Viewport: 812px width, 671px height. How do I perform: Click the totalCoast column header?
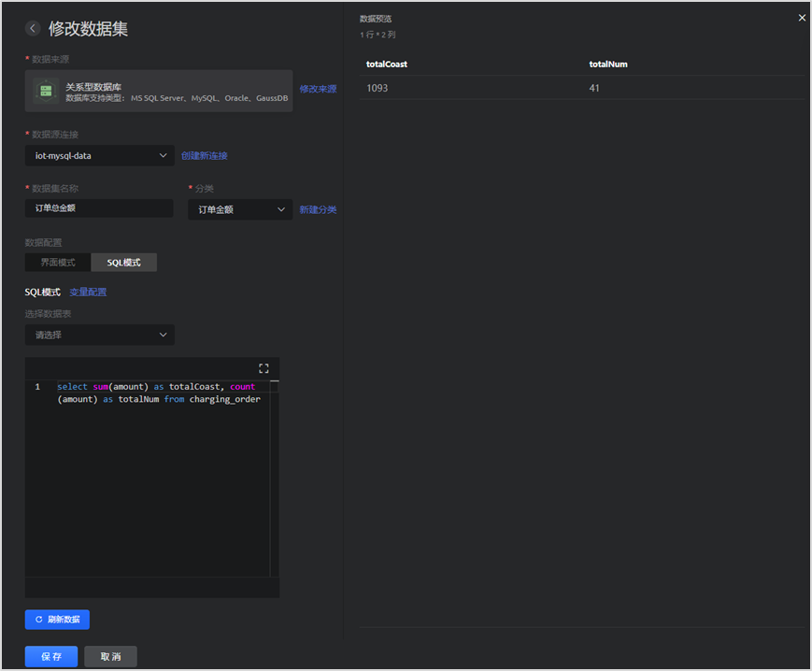pyautogui.click(x=387, y=64)
